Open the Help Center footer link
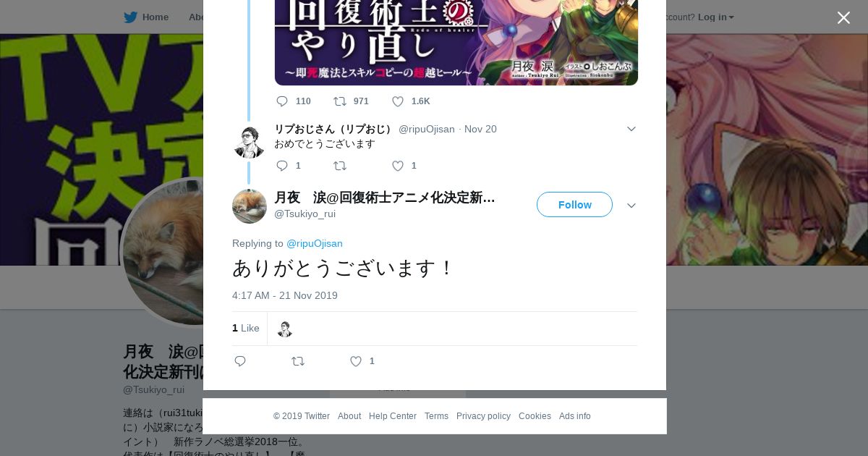Viewport: 868px width, 456px height. (x=393, y=416)
